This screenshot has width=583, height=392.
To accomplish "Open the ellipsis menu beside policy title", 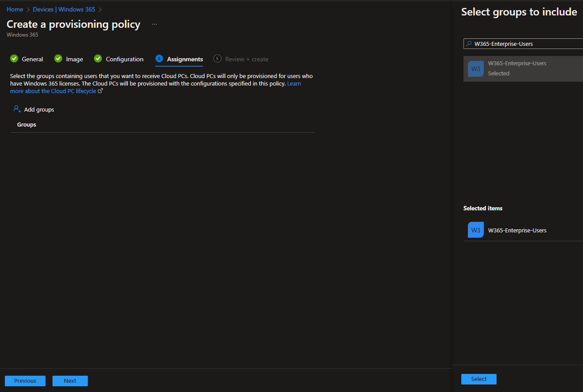I will coord(154,24).
